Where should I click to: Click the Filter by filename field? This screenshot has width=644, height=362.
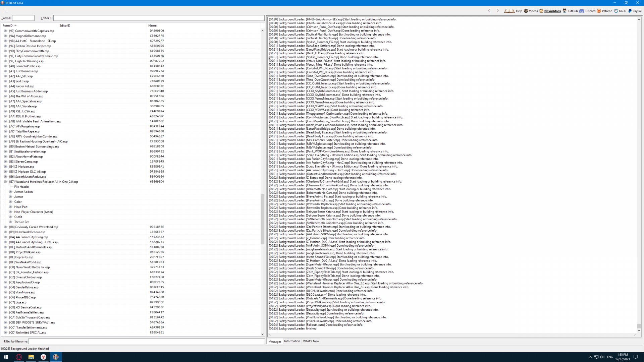coord(146,341)
